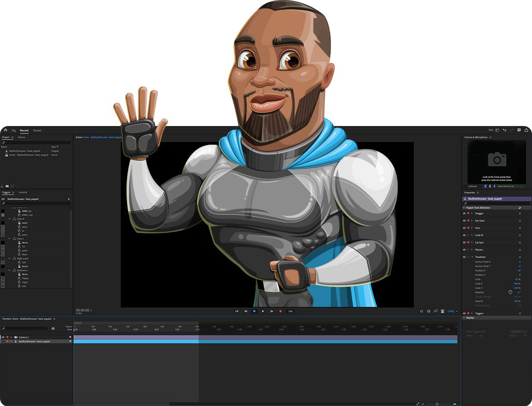The height and width of the screenshot is (406, 532).
Task: Collapse the Transform behavior section
Action: pos(472,257)
